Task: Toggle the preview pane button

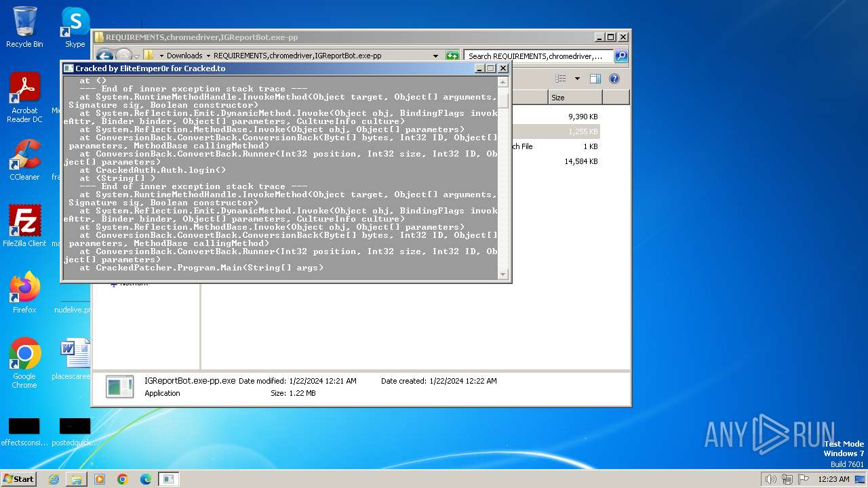Action: tap(595, 79)
